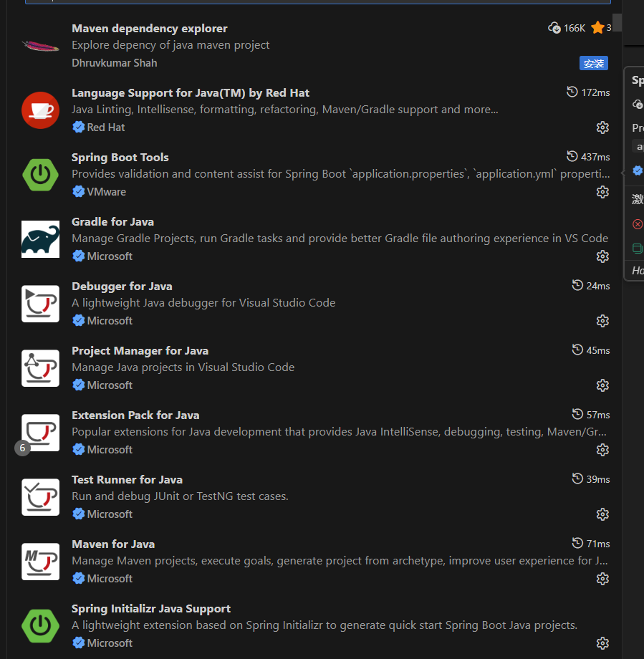Click the Extension Pack badge showing 6

point(23,448)
